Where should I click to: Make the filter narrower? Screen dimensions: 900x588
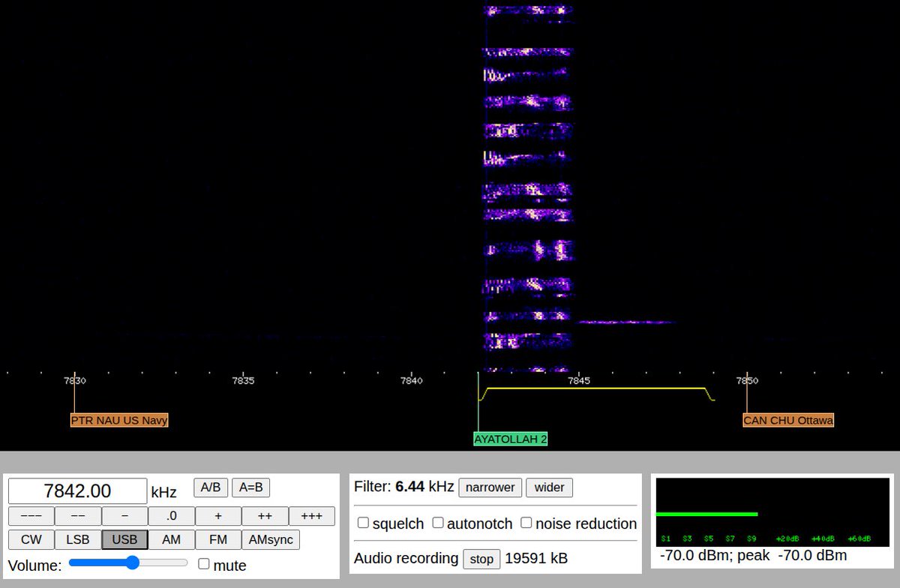point(490,487)
